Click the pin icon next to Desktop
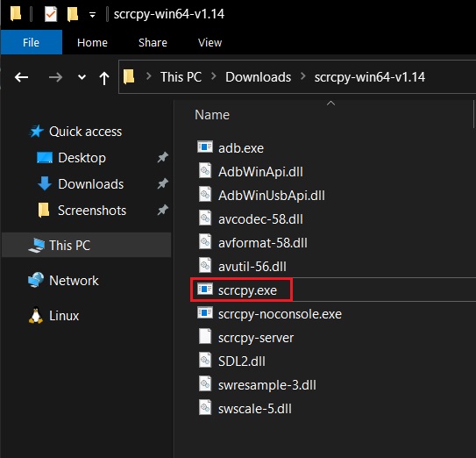476x458 pixels. coord(163,157)
